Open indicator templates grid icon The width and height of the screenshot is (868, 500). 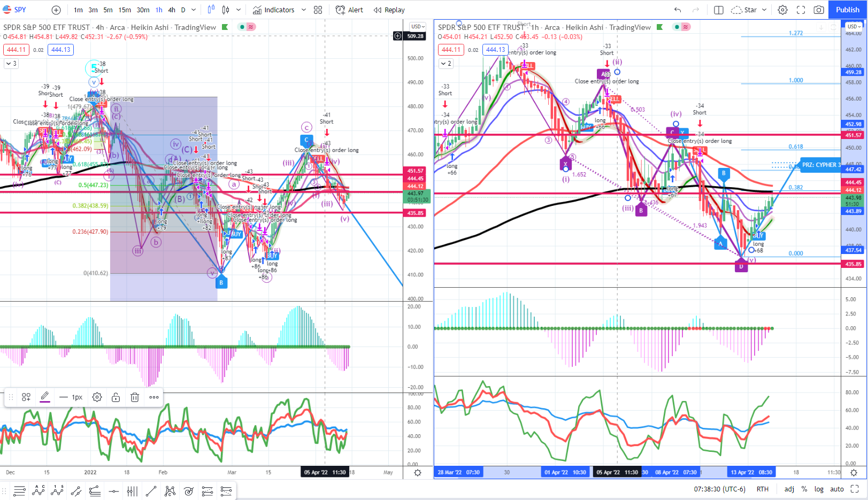318,10
